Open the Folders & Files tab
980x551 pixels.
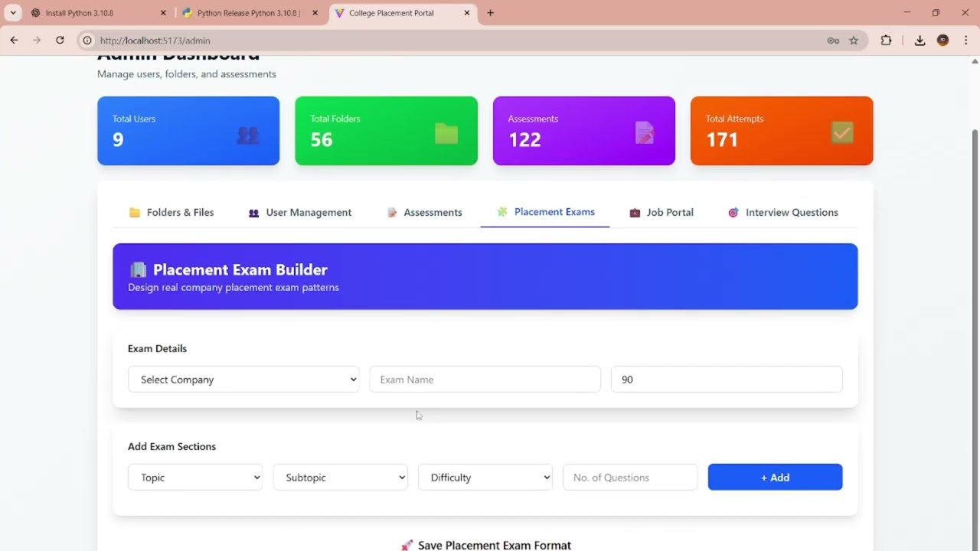point(171,213)
